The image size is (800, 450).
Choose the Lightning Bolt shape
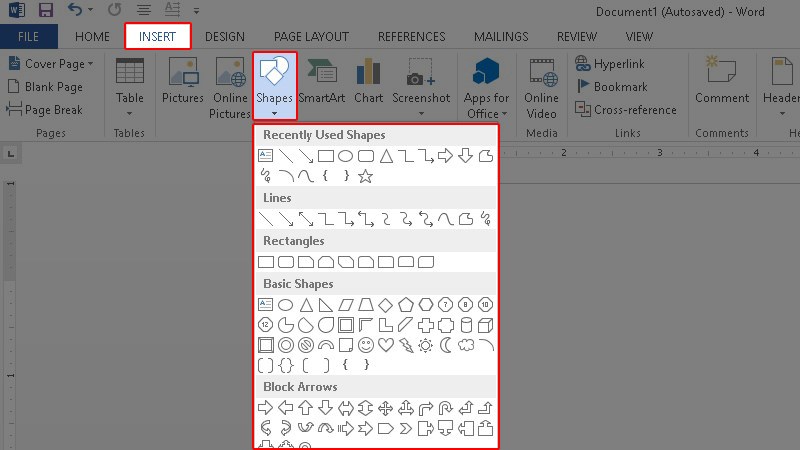(x=406, y=345)
